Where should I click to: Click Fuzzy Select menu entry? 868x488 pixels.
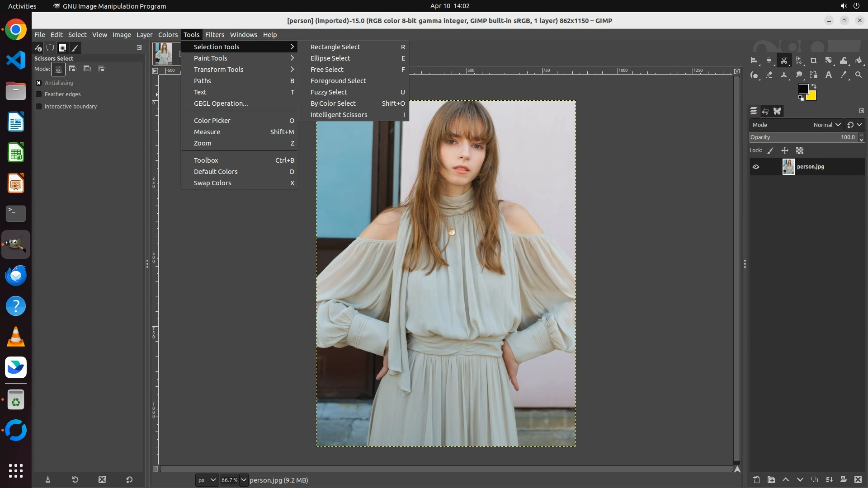tap(329, 92)
